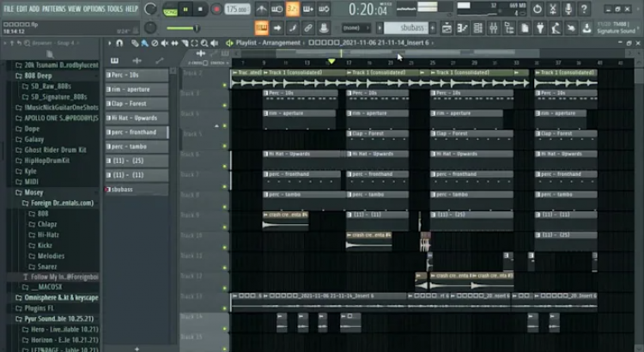This screenshot has width=644, height=352.
Task: Open the Mixer view icon
Action: click(494, 28)
